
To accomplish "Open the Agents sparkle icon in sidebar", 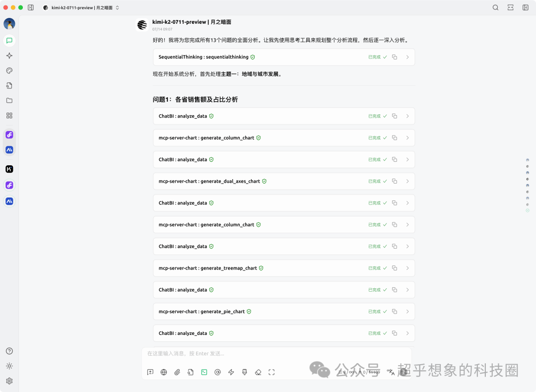I will tap(9, 56).
